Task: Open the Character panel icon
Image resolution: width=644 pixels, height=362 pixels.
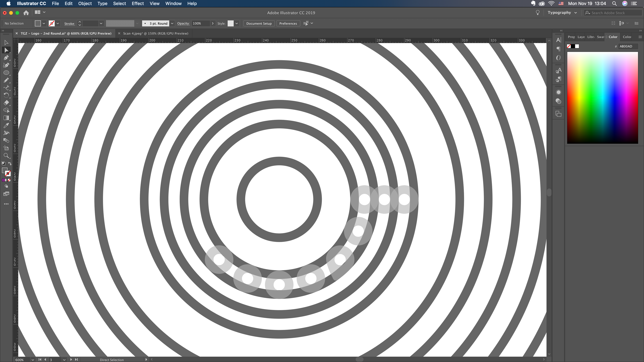Action: click(x=558, y=40)
